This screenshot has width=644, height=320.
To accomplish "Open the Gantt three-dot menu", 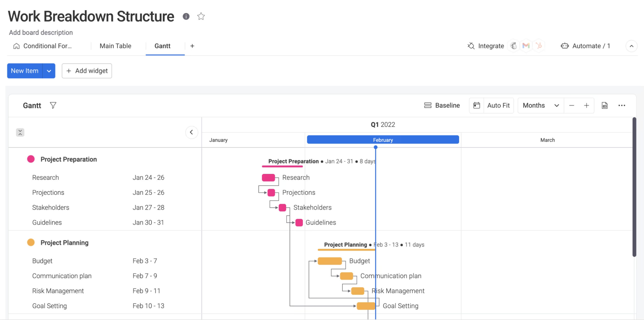I will tap(622, 105).
